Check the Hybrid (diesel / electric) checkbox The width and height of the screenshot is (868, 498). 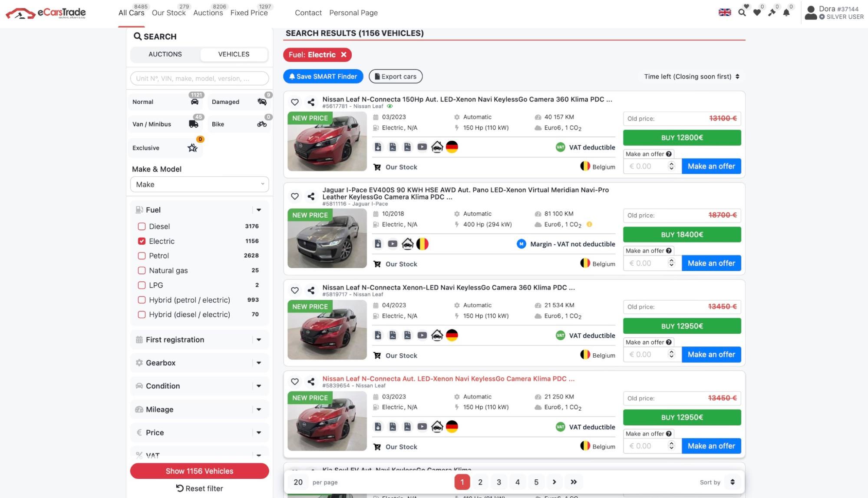142,315
